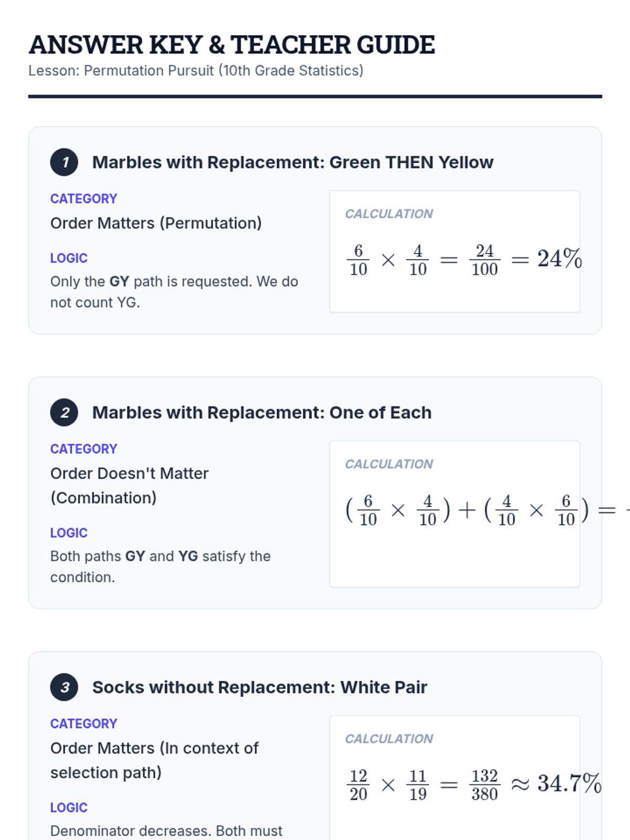The width and height of the screenshot is (630, 840).
Task: Click the Order Matters (Permutation) text
Action: (156, 223)
